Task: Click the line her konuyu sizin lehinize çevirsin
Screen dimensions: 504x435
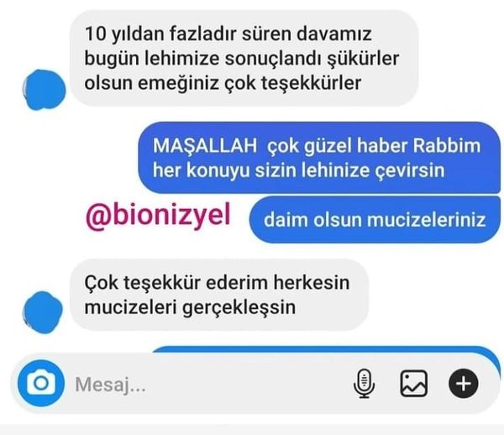Action: coord(298,170)
